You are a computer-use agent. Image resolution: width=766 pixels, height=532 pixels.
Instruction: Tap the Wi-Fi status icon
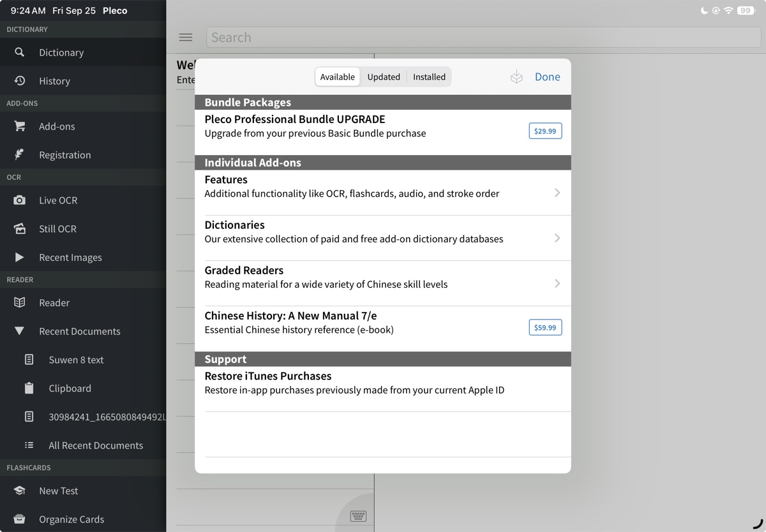pos(728,10)
